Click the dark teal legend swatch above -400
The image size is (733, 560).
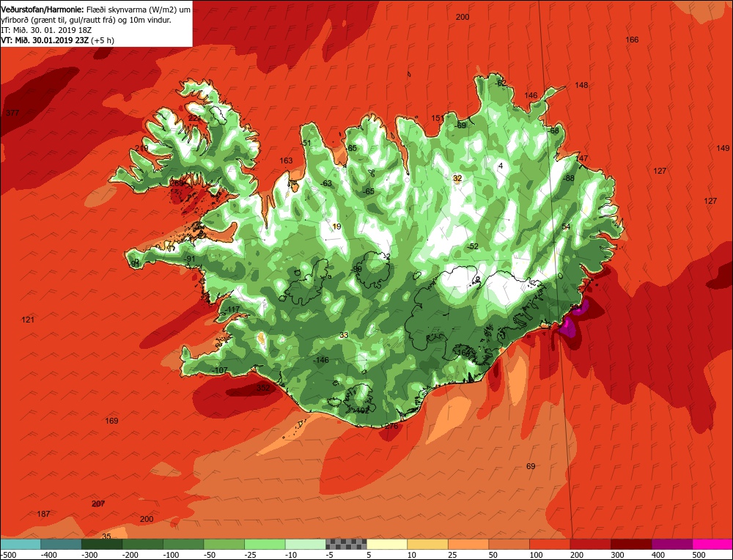point(61,544)
